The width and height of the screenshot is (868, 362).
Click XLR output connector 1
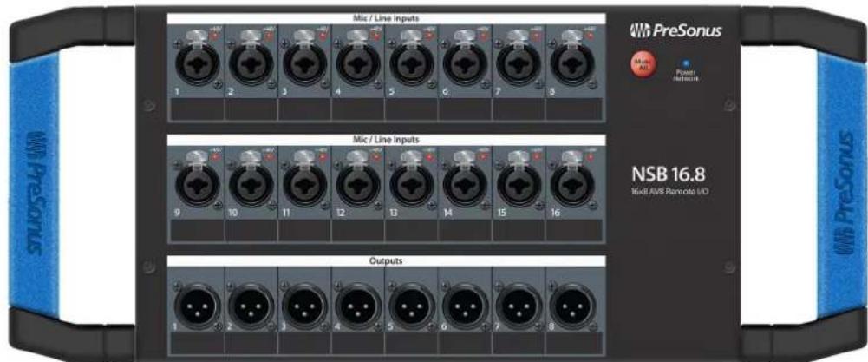point(197,306)
